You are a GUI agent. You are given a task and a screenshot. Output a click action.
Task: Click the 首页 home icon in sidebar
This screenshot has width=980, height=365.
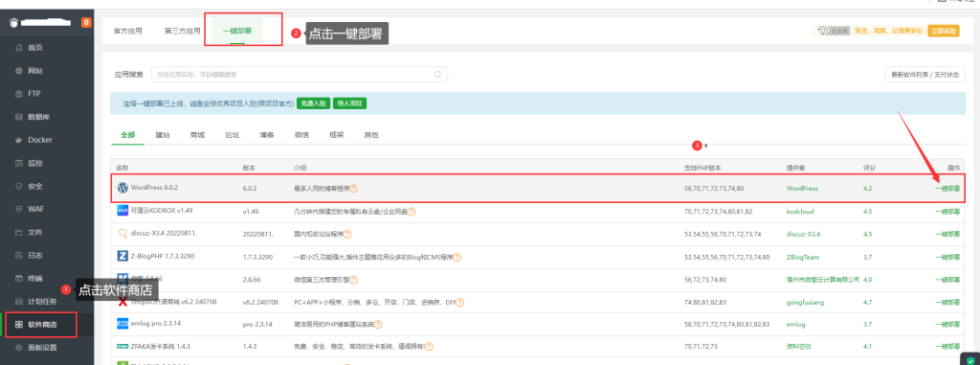click(19, 48)
